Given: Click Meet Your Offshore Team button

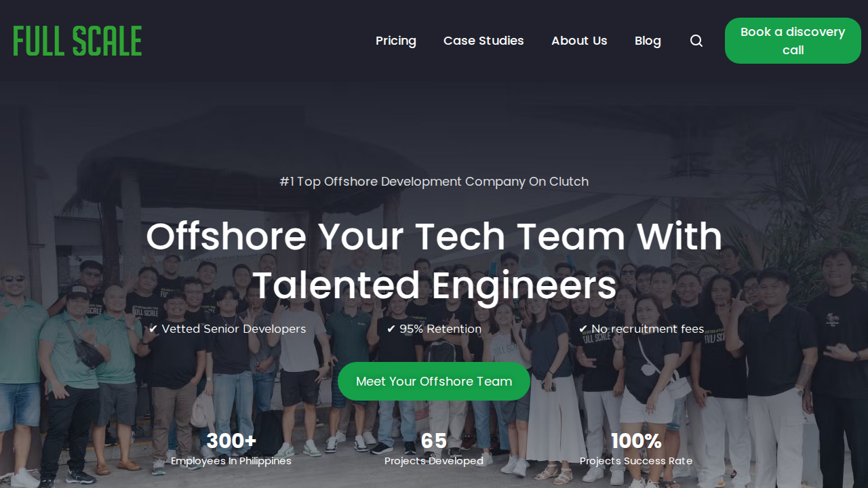Looking at the screenshot, I should tap(434, 381).
